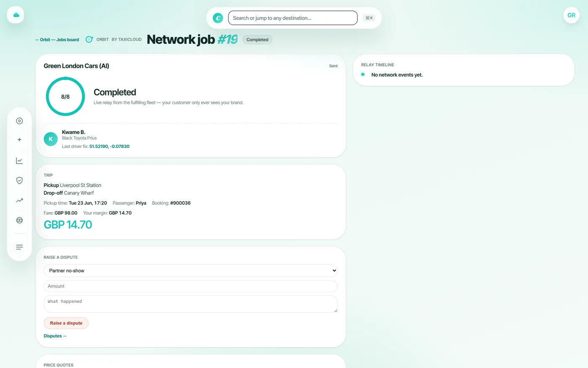Click the cloud logo icon in the top-left corner

click(16, 15)
